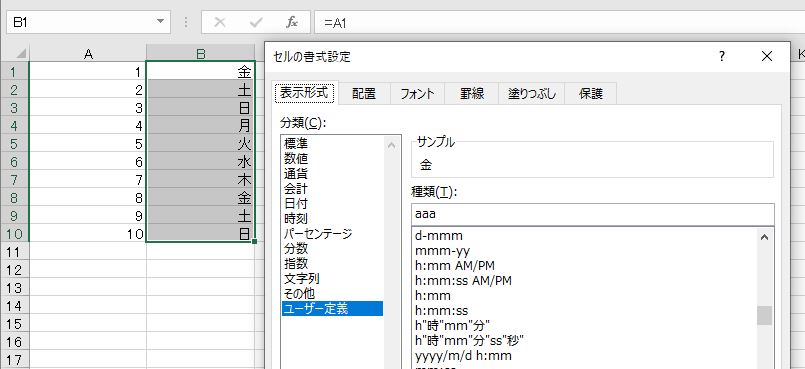Click the 種類 text field containing aaa
The height and width of the screenshot is (369, 805).
[x=592, y=215]
